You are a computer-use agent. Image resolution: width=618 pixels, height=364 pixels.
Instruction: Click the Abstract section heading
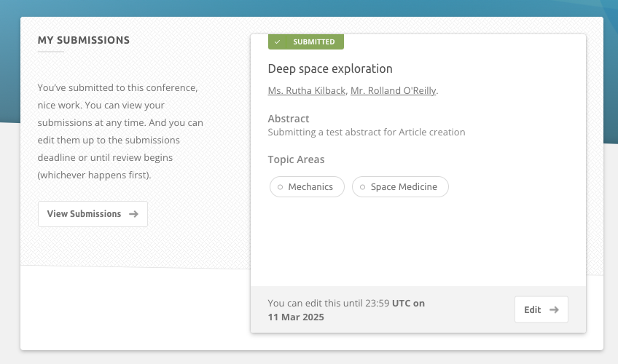coord(289,119)
